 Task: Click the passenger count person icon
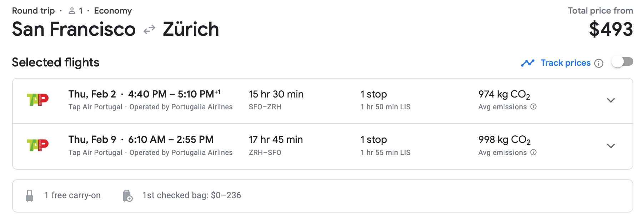tap(72, 11)
